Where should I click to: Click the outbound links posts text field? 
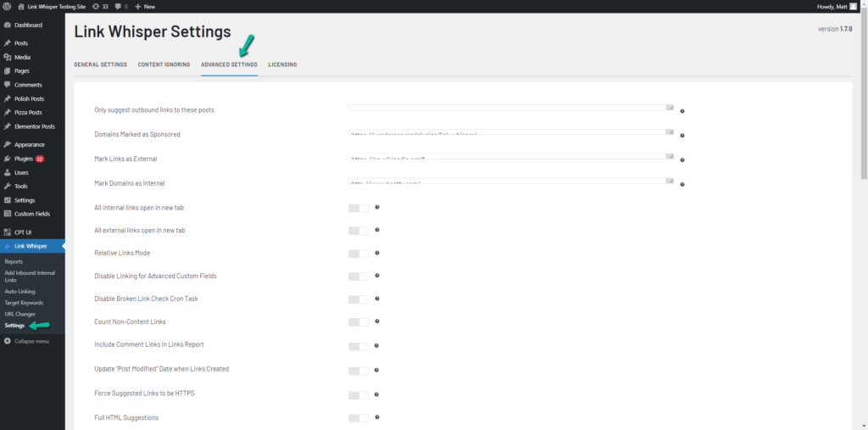coord(511,108)
